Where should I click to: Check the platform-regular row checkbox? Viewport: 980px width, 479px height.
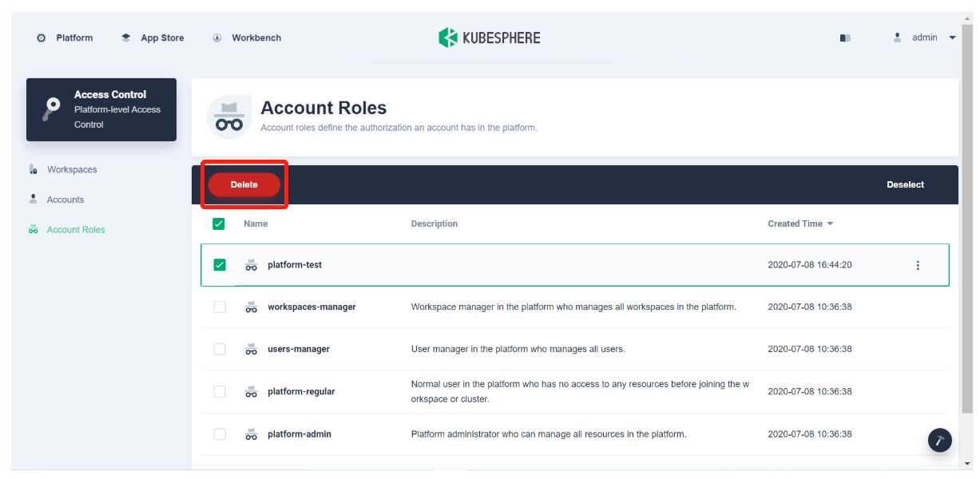(x=220, y=391)
